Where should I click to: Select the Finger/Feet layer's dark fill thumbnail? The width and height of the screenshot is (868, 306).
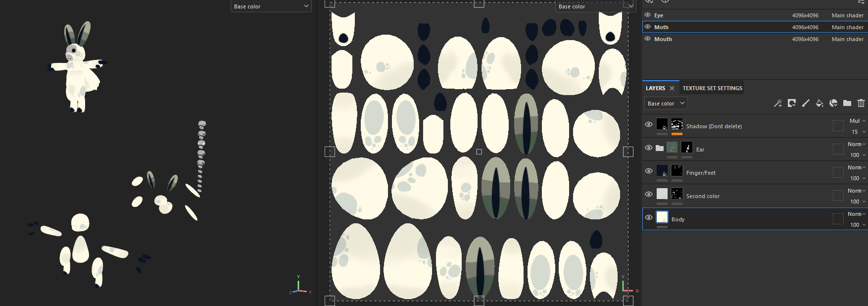point(662,170)
